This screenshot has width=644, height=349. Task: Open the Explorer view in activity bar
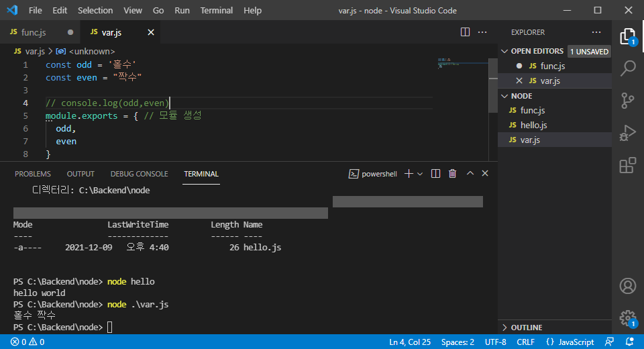[x=628, y=37]
